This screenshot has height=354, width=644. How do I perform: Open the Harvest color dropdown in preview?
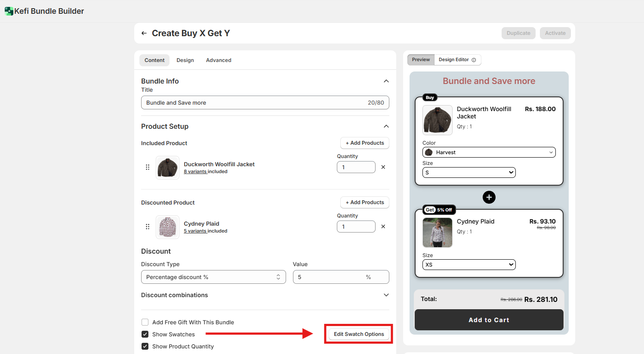click(489, 152)
